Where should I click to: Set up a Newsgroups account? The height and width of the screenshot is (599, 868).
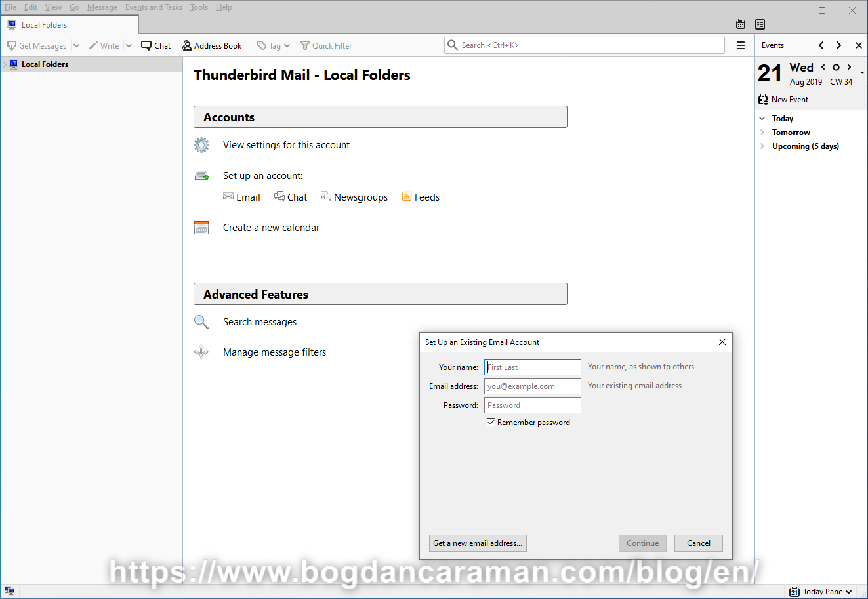pyautogui.click(x=354, y=197)
